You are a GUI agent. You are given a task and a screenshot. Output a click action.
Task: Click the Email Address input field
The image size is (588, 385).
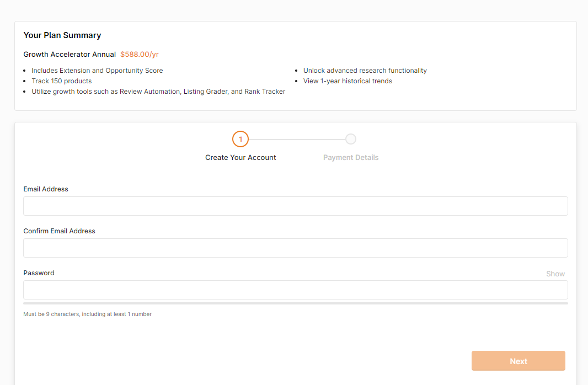pyautogui.click(x=296, y=206)
